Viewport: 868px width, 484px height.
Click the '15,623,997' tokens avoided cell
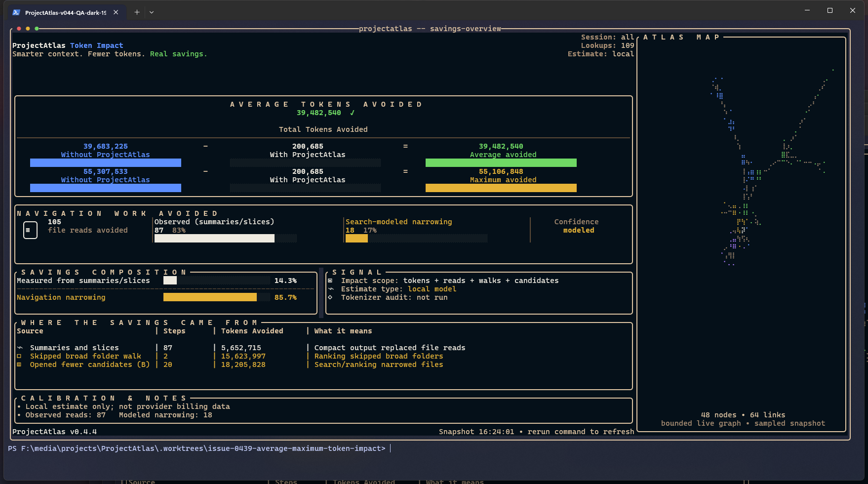pyautogui.click(x=243, y=356)
